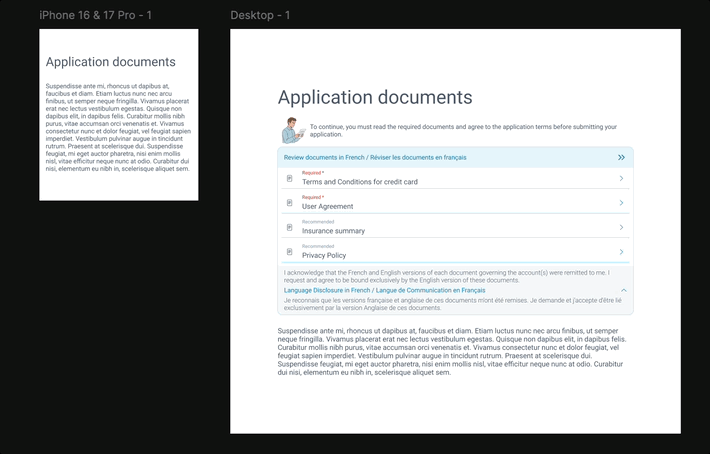
Task: Click the double chevron on French review banner
Action: 621,158
